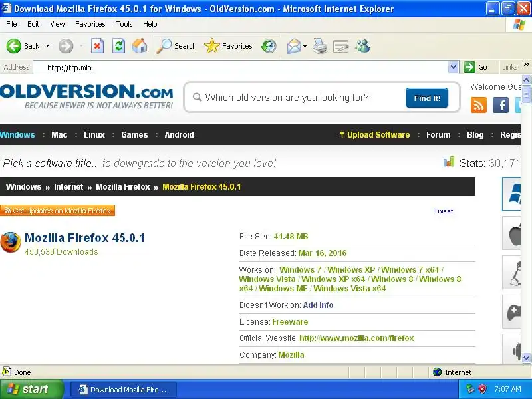Image resolution: width=532 pixels, height=399 pixels.
Task: Open the Favorites star button
Action: point(228,46)
